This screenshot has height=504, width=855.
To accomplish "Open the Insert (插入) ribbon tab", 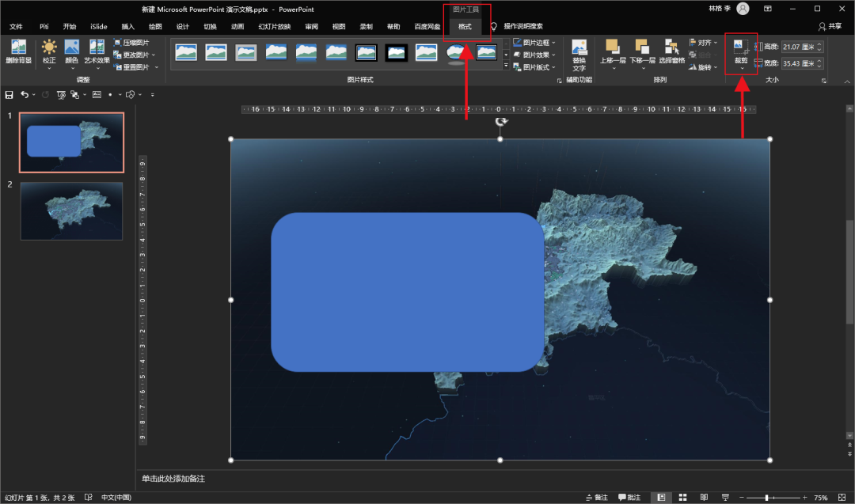I will click(128, 26).
